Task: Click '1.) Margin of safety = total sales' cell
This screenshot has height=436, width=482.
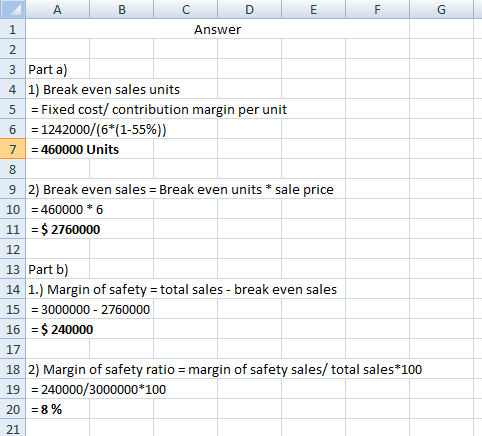Action: tap(183, 289)
